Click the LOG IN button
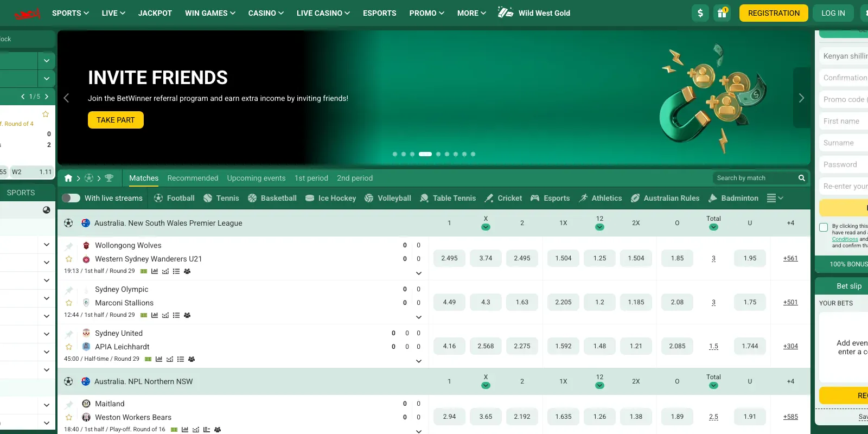The width and height of the screenshot is (868, 434). (x=833, y=13)
